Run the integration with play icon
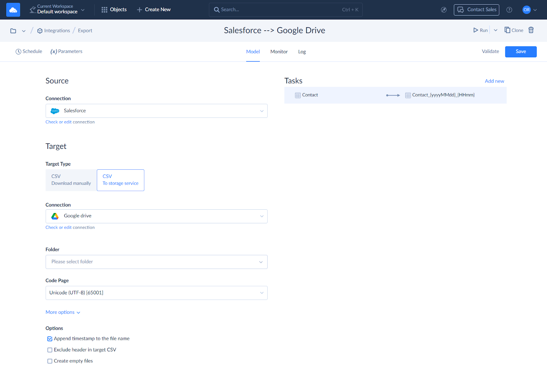 coord(480,30)
